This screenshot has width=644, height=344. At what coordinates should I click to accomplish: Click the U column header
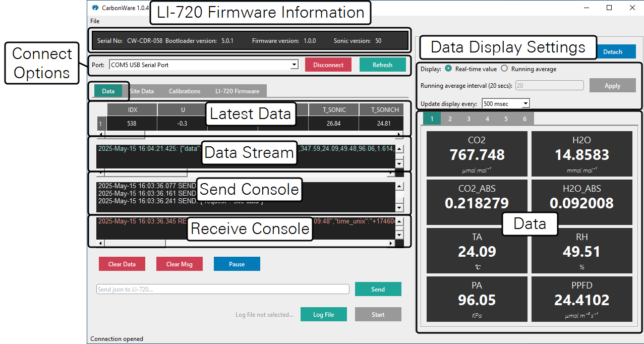click(x=183, y=109)
